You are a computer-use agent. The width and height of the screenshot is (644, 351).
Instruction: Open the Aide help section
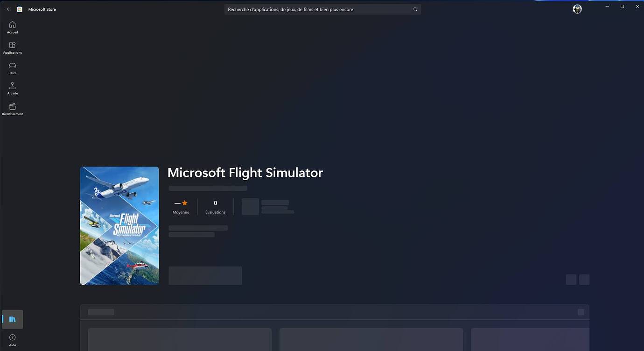pyautogui.click(x=12, y=339)
